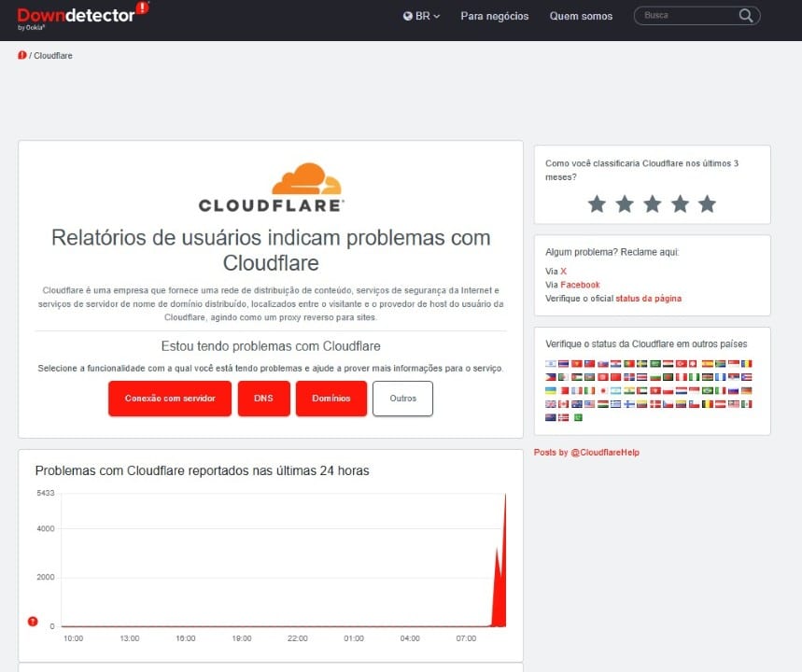Open the Via X complaint link
The height and width of the screenshot is (672, 802).
tap(563, 271)
